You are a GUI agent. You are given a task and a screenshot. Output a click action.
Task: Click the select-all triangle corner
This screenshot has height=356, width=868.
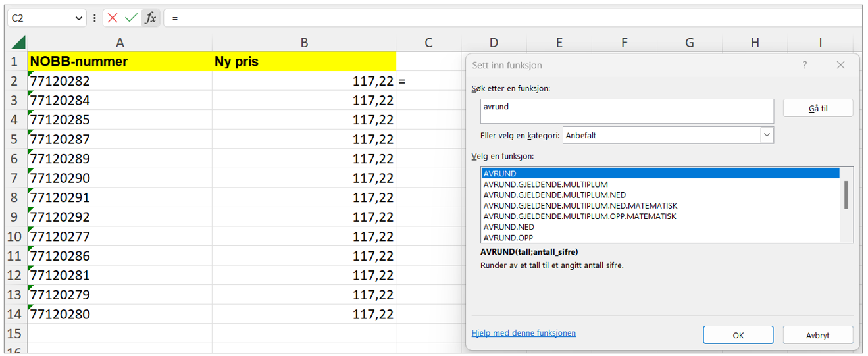point(18,43)
